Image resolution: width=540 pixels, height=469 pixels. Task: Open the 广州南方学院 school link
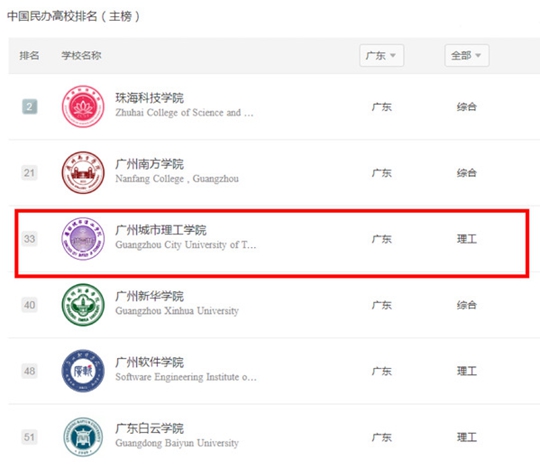point(149,164)
